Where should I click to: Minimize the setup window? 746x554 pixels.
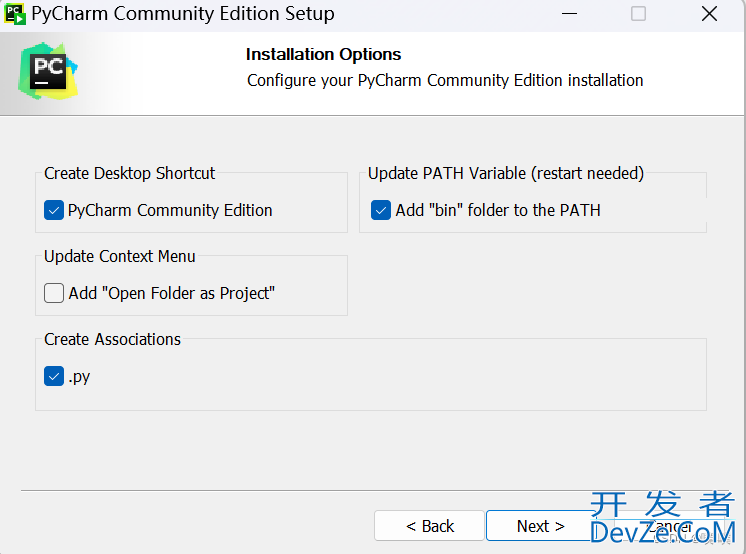coord(569,14)
